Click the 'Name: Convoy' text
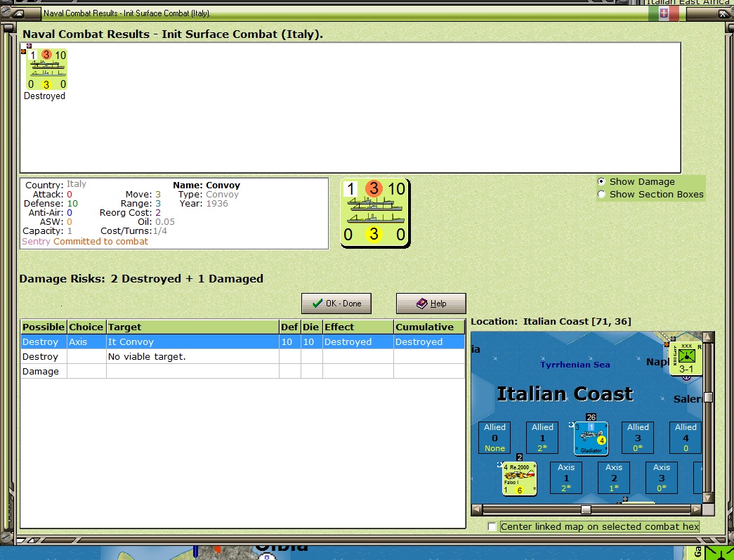The image size is (734, 560). pyautogui.click(x=207, y=185)
